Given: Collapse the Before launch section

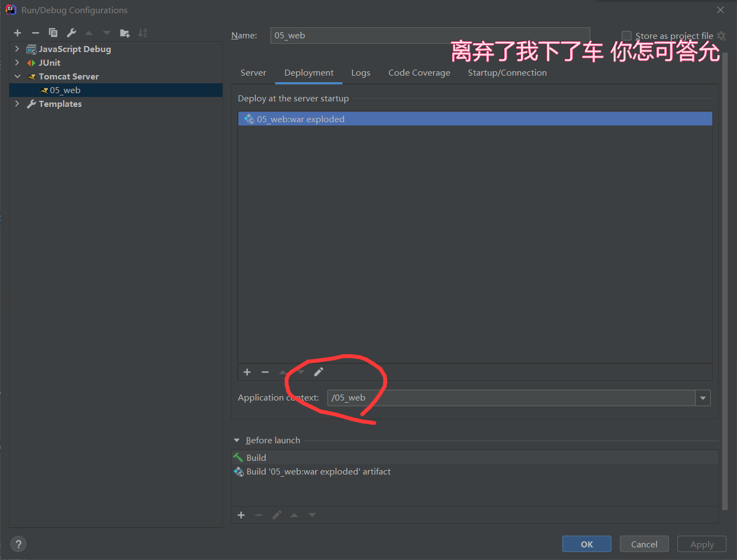Looking at the screenshot, I should 237,441.
